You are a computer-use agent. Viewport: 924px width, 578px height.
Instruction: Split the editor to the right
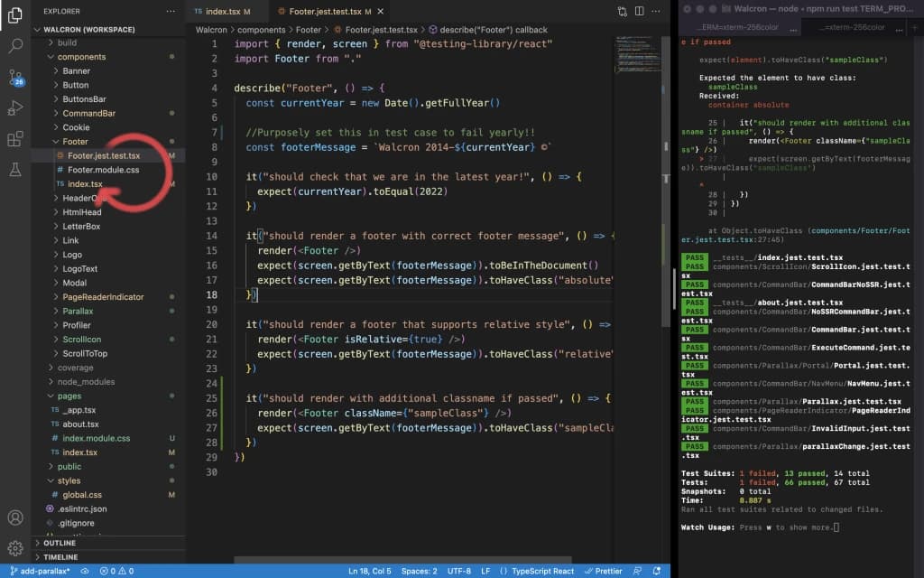[x=640, y=11]
